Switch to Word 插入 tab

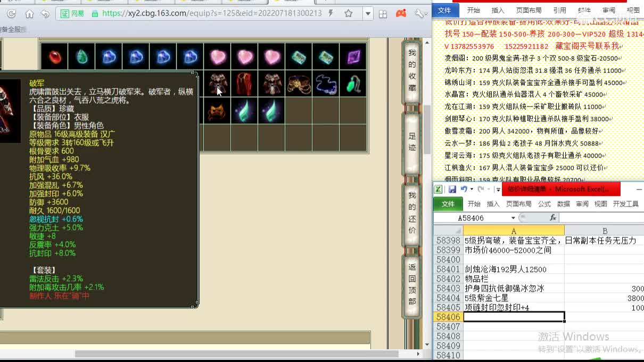coord(498,10)
